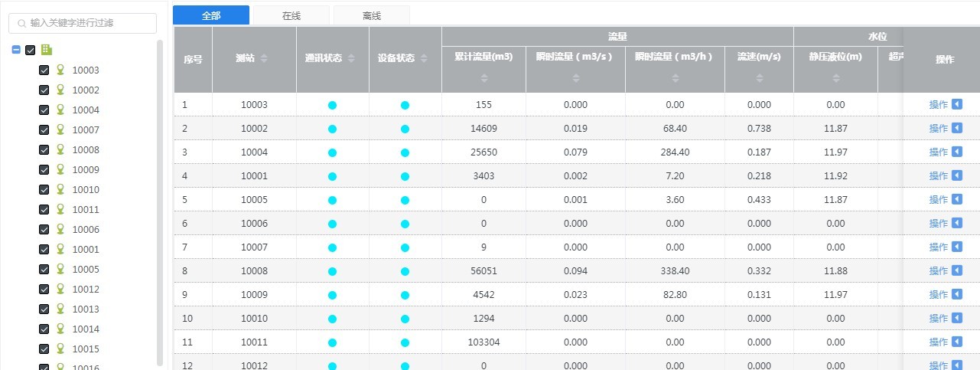Viewport: 980px width, 370px height.
Task: Switch to the 在线 tab
Action: click(291, 15)
